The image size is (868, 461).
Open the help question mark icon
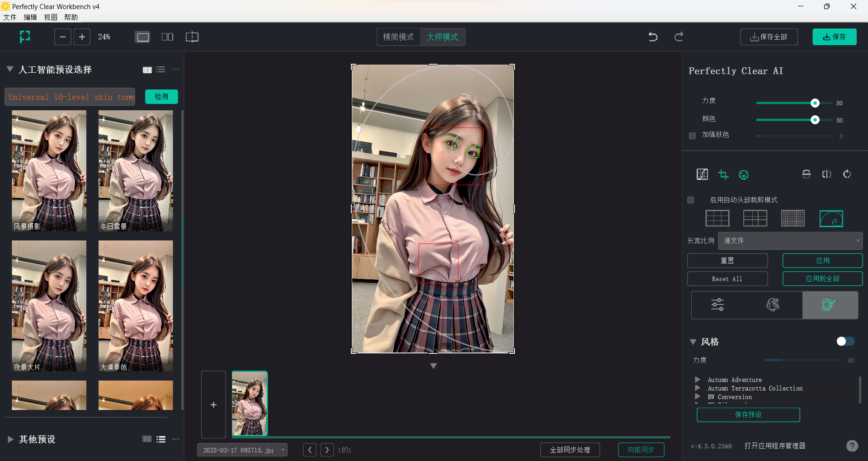[852, 446]
